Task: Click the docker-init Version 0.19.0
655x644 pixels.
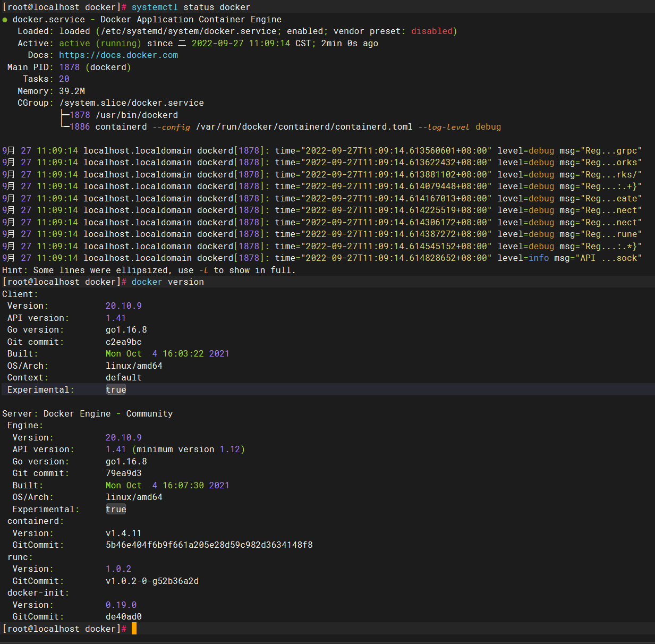Action: click(x=121, y=605)
